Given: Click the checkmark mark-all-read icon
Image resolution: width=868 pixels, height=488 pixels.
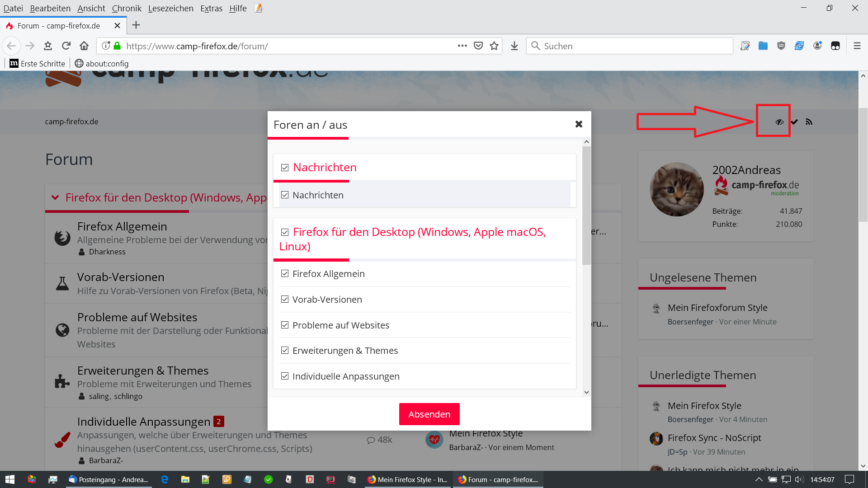Looking at the screenshot, I should tap(794, 122).
